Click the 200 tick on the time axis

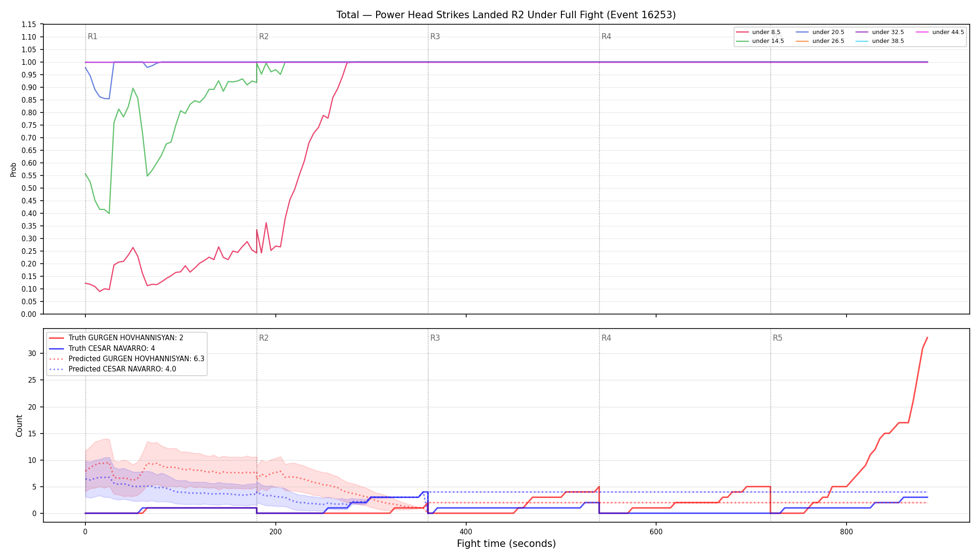pyautogui.click(x=275, y=532)
